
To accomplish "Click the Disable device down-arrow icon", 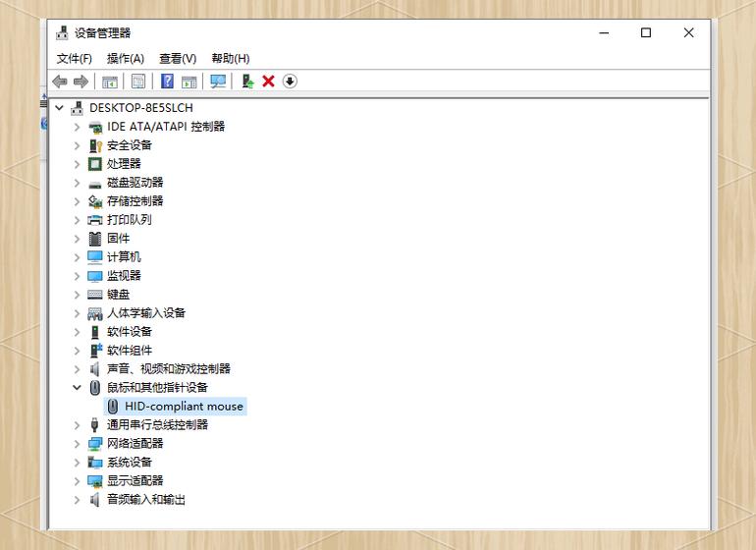I will (x=290, y=82).
